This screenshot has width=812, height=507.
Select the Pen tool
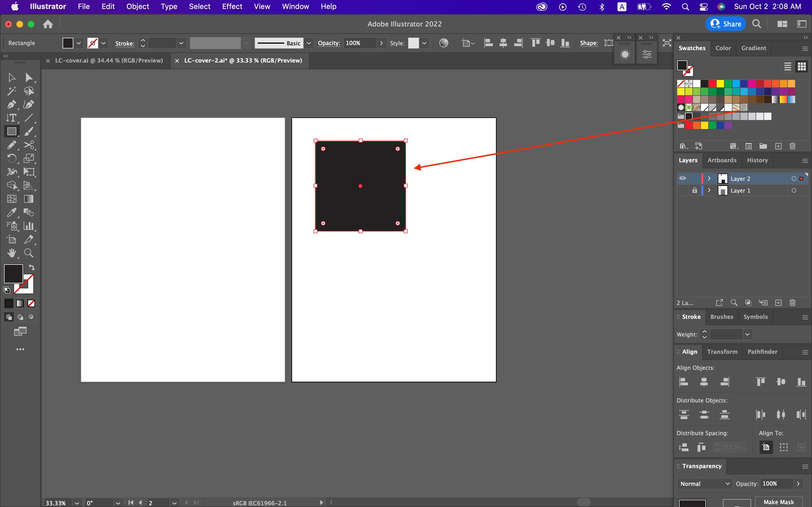[11, 104]
